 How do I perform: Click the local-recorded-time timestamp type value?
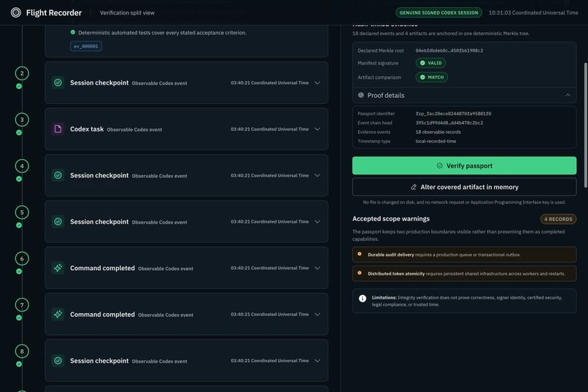pyautogui.click(x=436, y=142)
